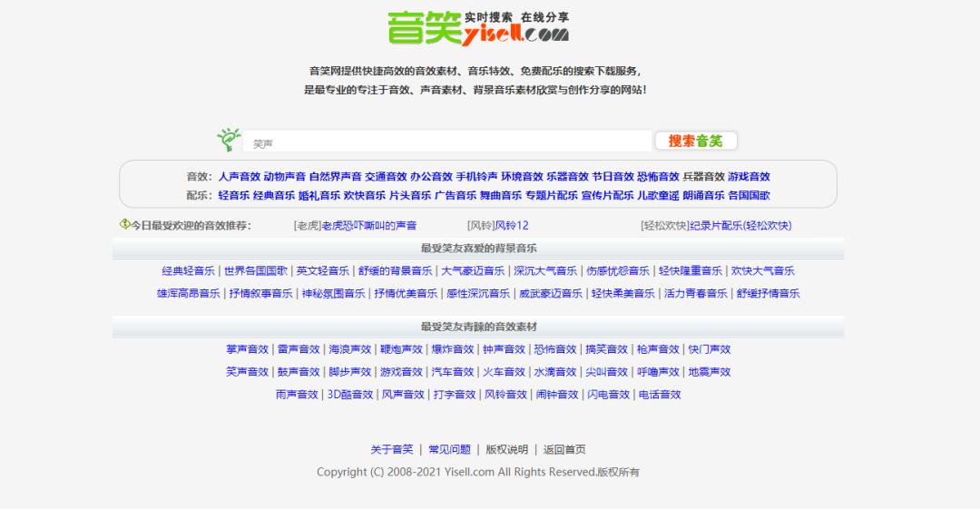The height and width of the screenshot is (509, 980).
Task: Open the 自然界声音 category
Action: 335,176
